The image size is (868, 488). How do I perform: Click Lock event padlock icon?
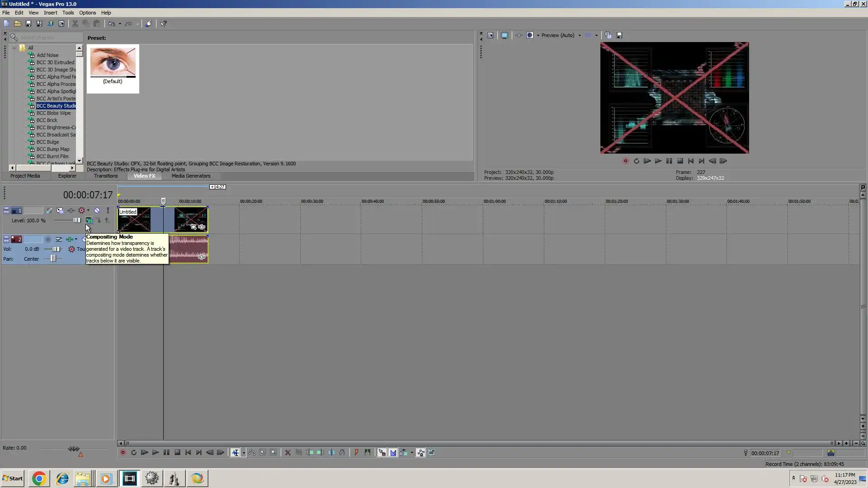pos(342,453)
